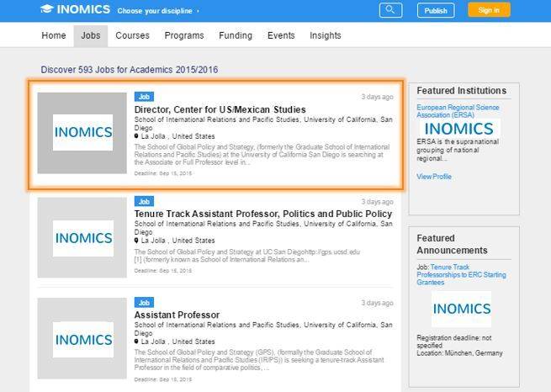The height and width of the screenshot is (392, 551).
Task: Click the Tenure Track listing's 3 days ago timestamp
Action: (x=378, y=202)
